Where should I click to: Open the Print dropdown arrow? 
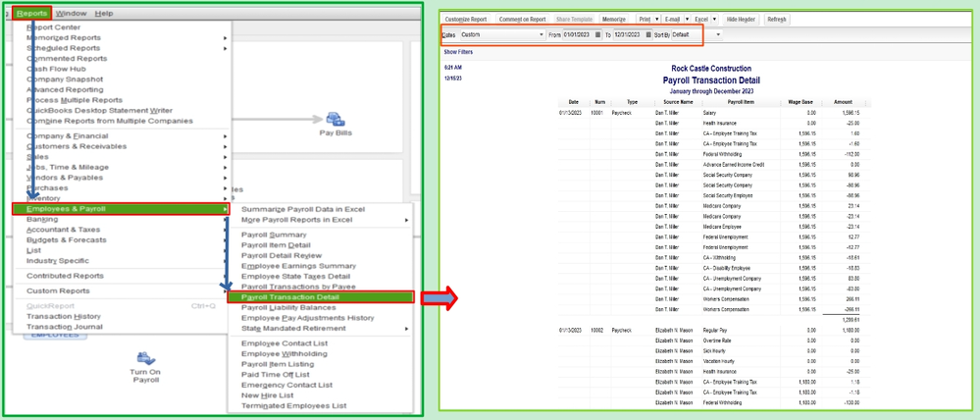point(656,20)
